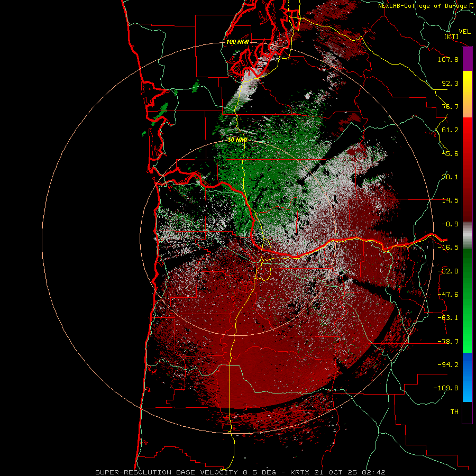Click the 14.5 scale value

[450, 200]
